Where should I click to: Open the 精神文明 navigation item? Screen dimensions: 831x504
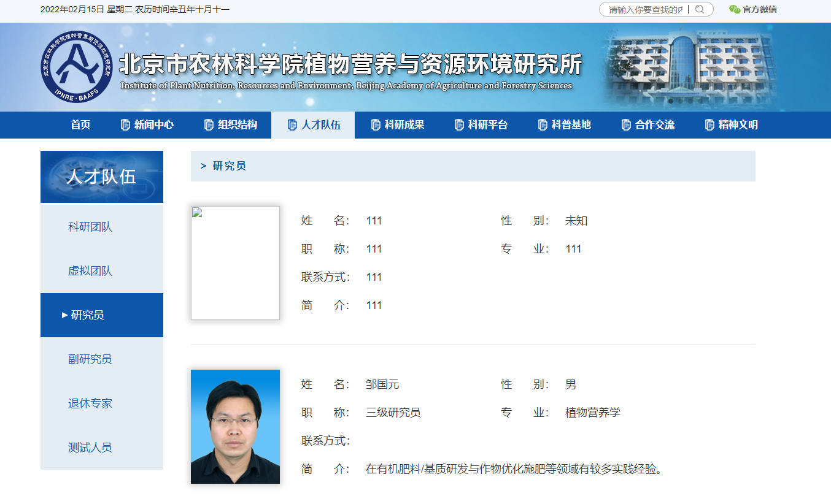(x=732, y=125)
